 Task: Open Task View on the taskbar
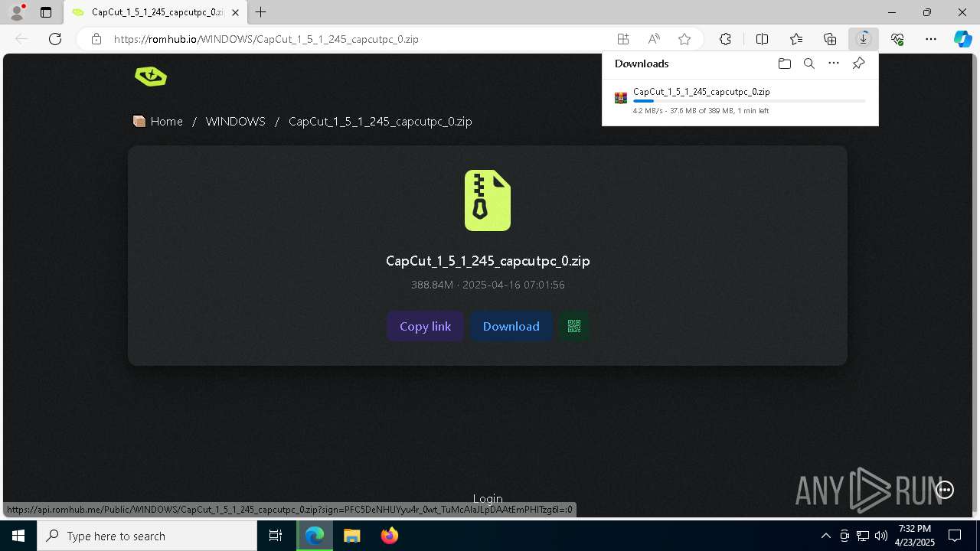click(x=276, y=536)
